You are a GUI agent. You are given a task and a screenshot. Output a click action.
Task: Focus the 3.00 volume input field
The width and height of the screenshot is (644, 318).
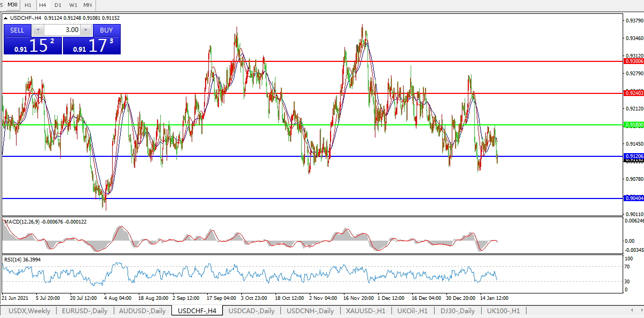(62, 30)
